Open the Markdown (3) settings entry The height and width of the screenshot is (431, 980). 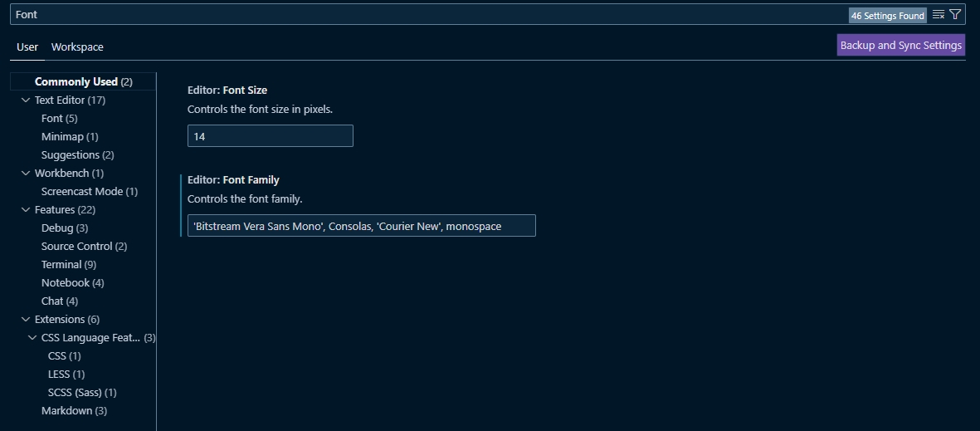75,410
